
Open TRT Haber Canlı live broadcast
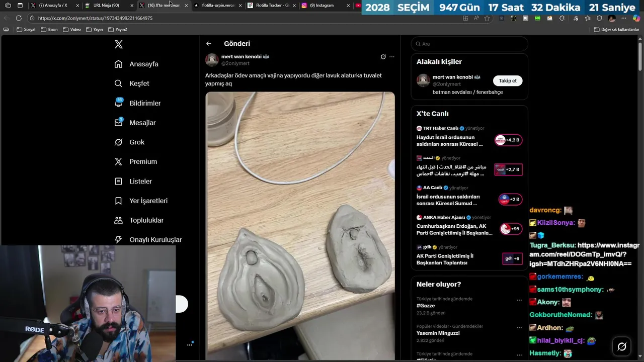click(x=469, y=137)
